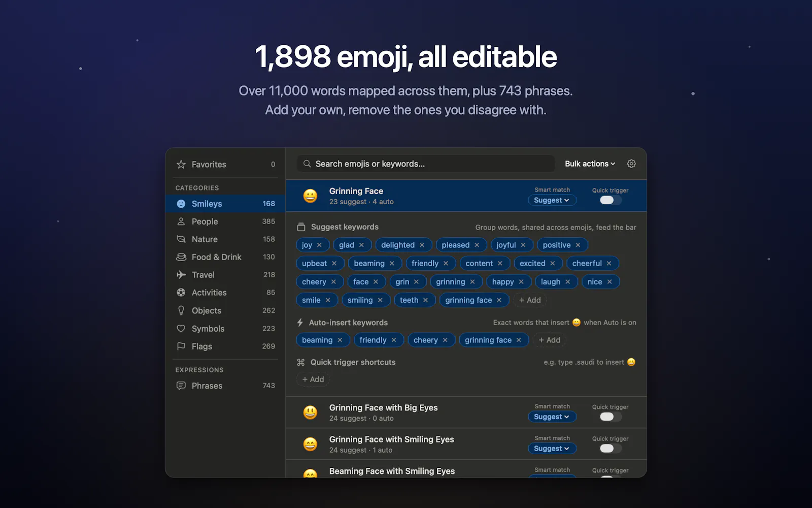The image size is (812, 508).
Task: Open Smart match dropdown for Grinning Face
Action: [x=552, y=200]
